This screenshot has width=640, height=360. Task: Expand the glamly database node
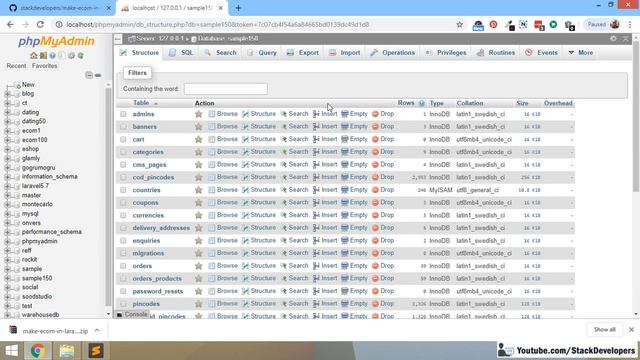[7, 158]
